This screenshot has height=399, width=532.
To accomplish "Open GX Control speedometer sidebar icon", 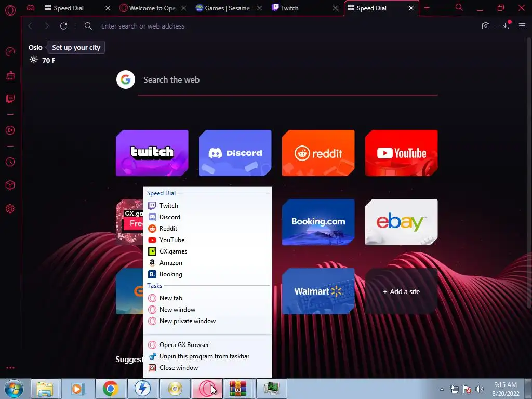I will click(10, 52).
